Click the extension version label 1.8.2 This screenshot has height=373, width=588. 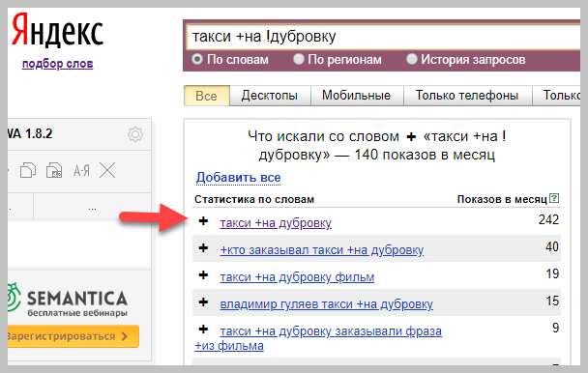(x=39, y=133)
